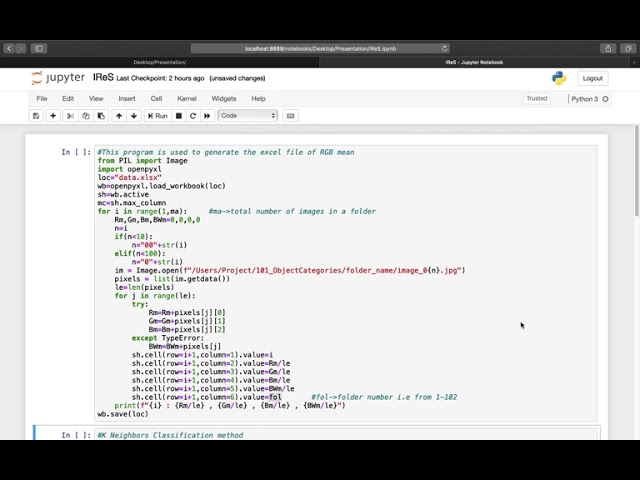
Task: Click the 'loc="data.xlsx"' code line
Action: 129,178
